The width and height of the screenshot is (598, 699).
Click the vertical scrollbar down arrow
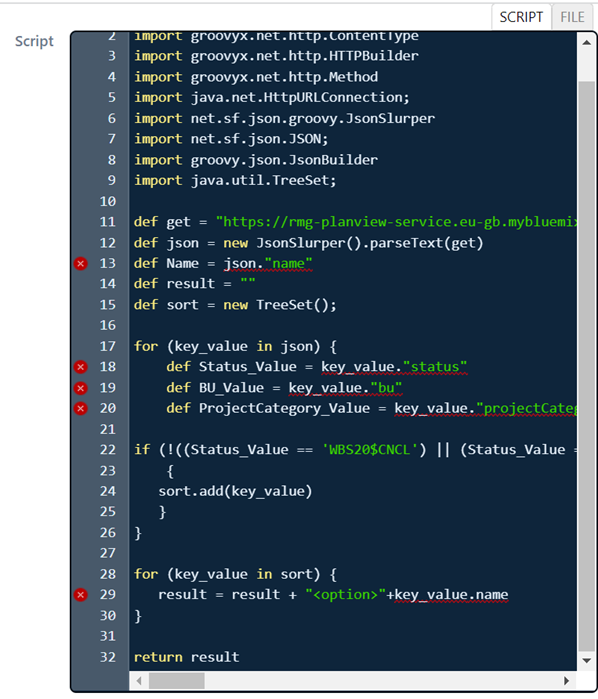[x=586, y=661]
